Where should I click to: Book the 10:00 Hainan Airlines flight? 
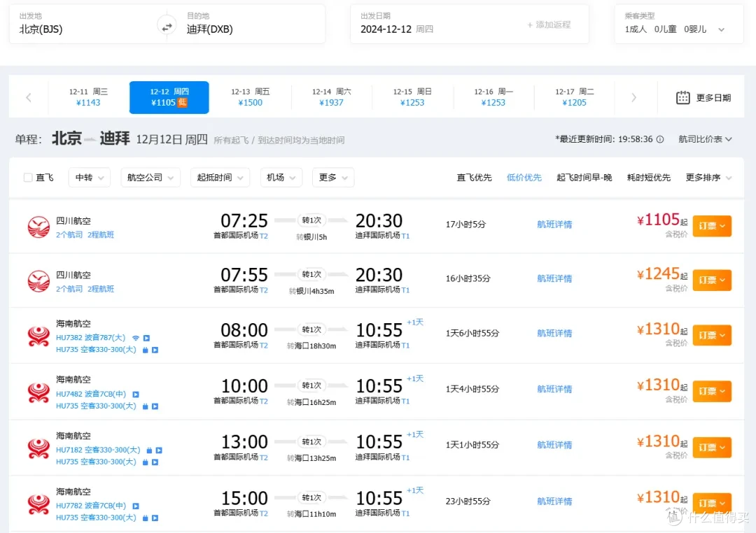712,391
